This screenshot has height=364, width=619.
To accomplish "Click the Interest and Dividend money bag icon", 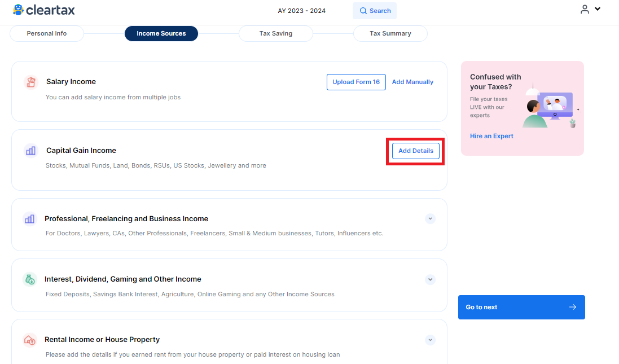I will point(30,279).
